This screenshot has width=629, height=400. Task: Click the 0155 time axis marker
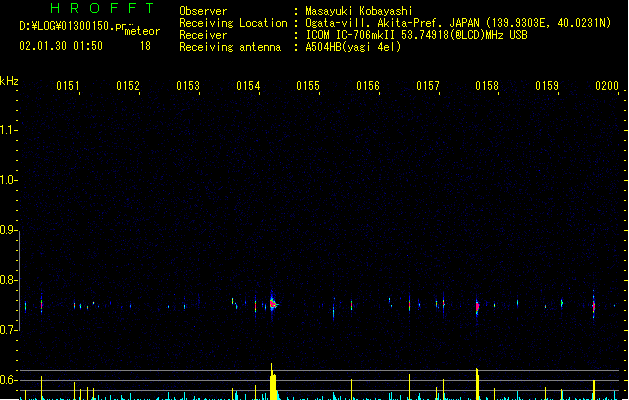pyautogui.click(x=308, y=85)
